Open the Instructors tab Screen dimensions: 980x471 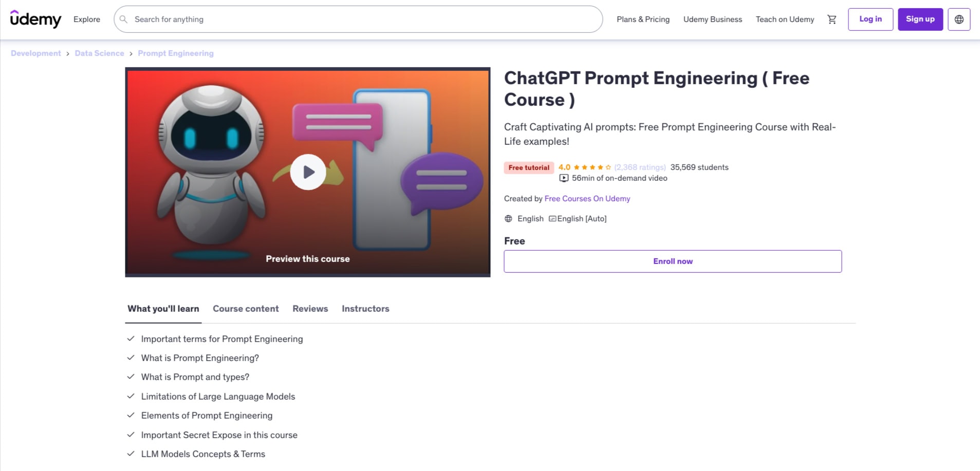[365, 309]
